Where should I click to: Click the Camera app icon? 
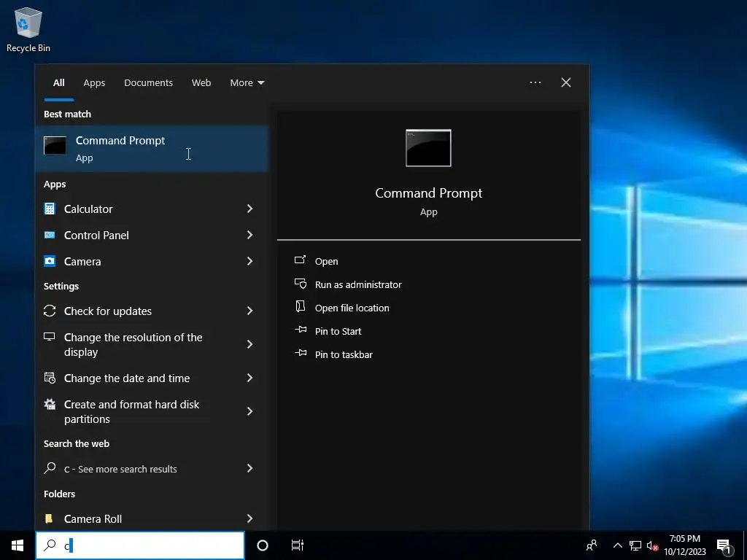pyautogui.click(x=50, y=261)
